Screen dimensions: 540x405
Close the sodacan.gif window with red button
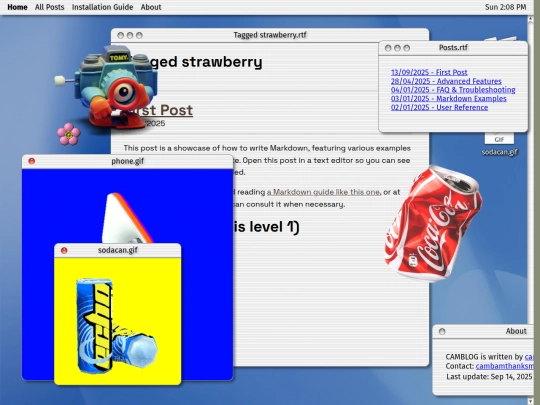tap(64, 250)
